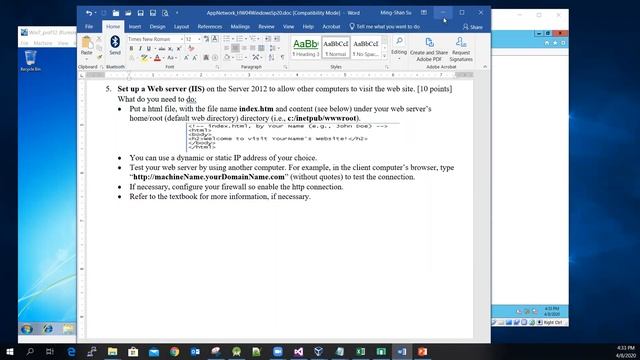Click the Bluetooth Send icon
This screenshot has width=640, height=360.
point(115,45)
